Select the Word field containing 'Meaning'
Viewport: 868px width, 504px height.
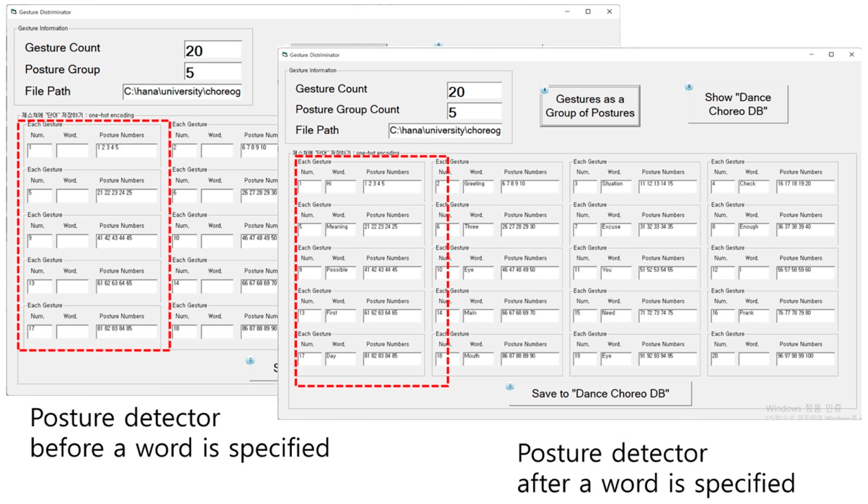pos(340,230)
